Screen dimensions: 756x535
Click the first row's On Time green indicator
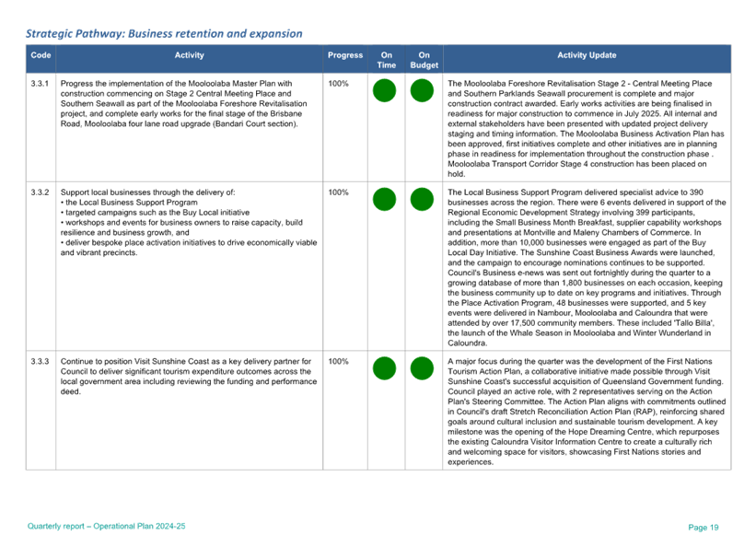click(384, 91)
